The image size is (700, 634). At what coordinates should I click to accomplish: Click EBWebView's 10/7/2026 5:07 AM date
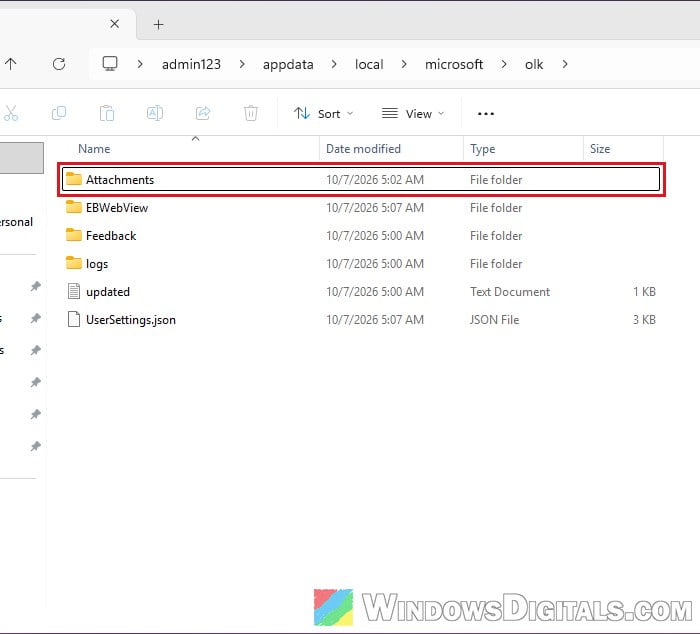point(375,208)
